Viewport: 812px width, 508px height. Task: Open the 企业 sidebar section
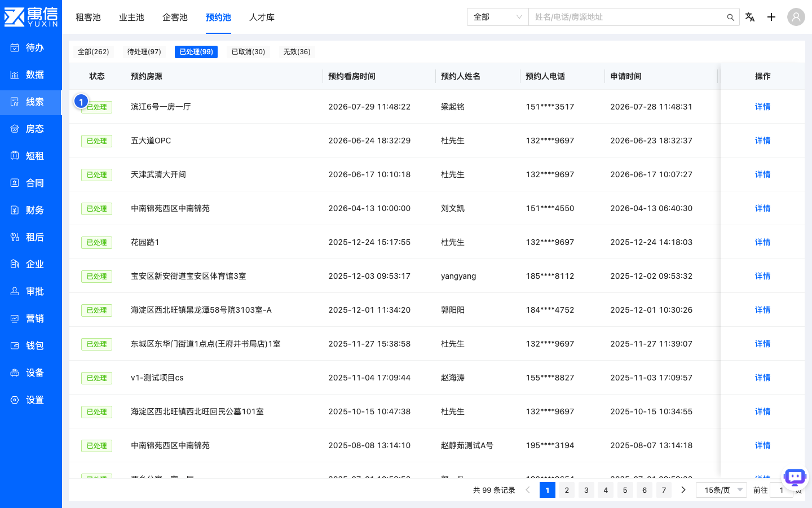(x=31, y=264)
